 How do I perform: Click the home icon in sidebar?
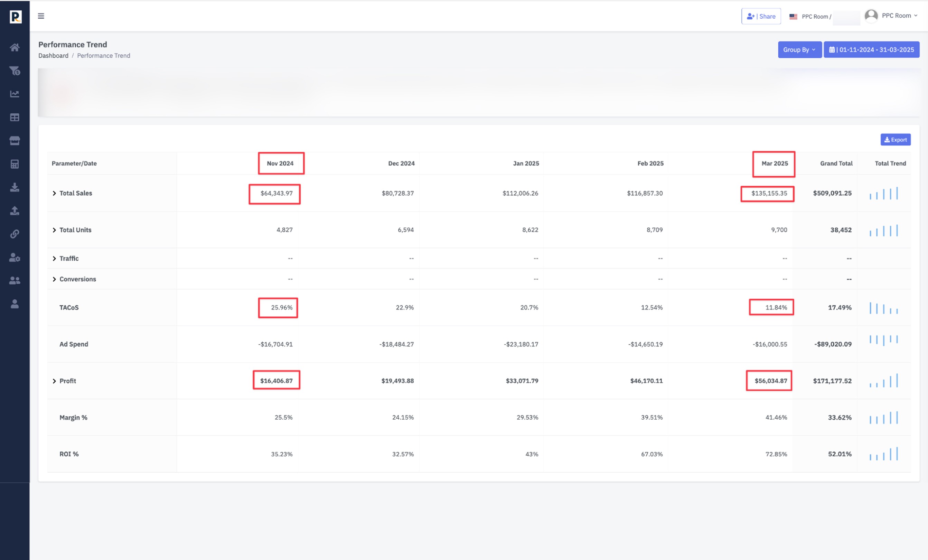(x=15, y=47)
